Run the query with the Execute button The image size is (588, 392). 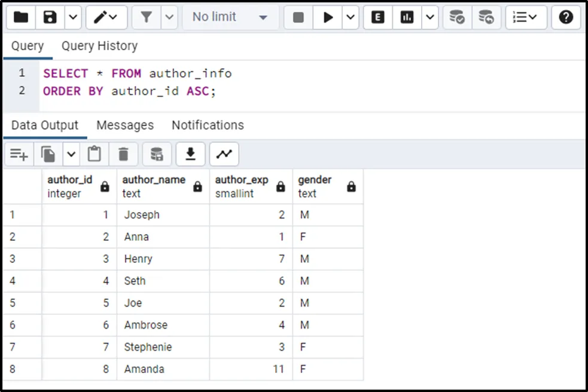328,17
